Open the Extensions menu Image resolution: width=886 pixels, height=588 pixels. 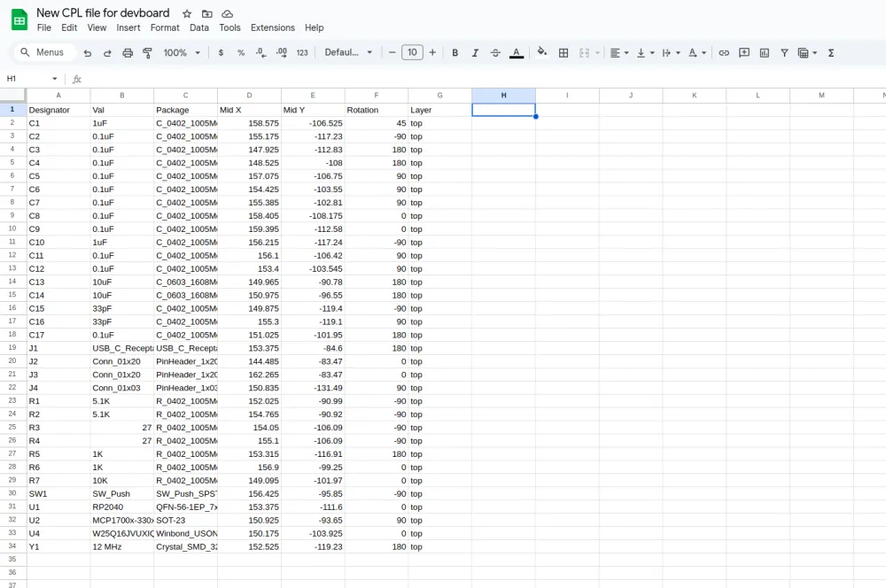point(272,27)
